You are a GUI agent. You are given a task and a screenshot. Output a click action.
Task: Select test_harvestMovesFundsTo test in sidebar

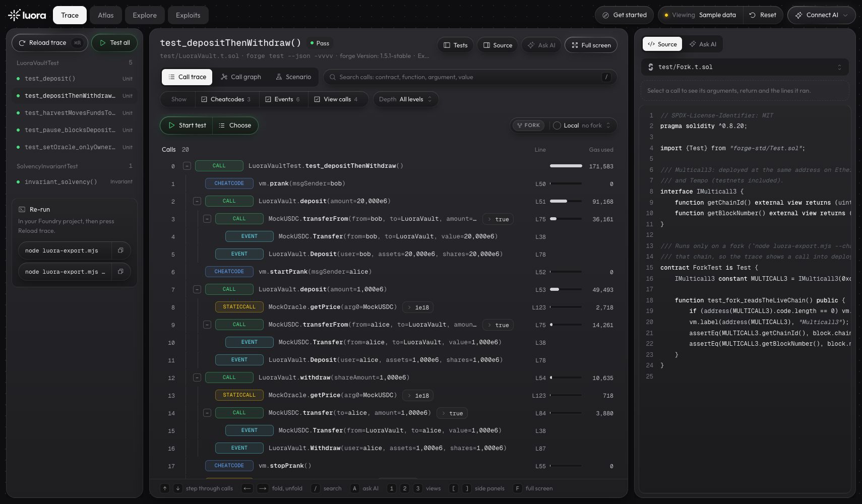[74, 113]
